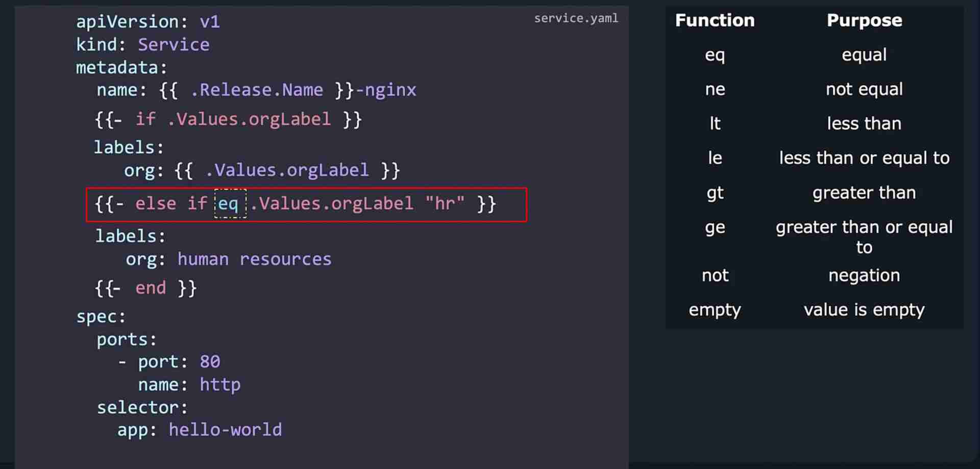Click the '- port: 80' line
Screen dimensions: 980x469
pos(169,362)
